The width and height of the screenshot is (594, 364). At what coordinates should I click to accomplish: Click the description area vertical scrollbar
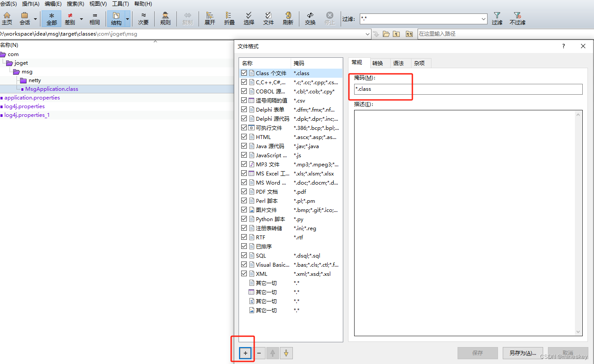579,223
